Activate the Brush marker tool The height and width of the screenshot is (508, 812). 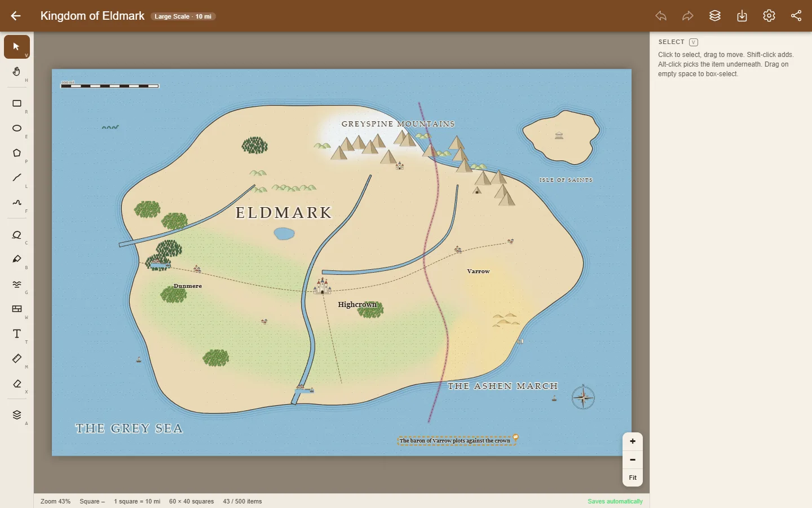17,259
